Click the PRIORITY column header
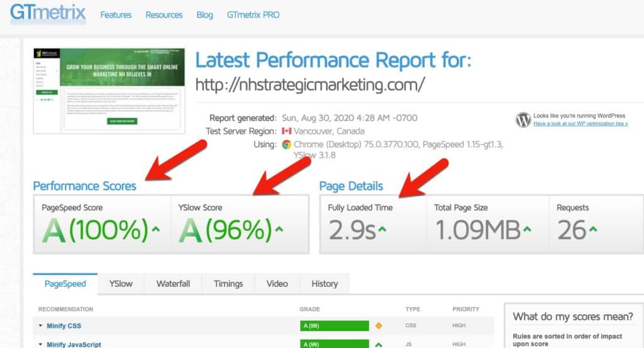The image size is (644, 348). click(x=466, y=309)
